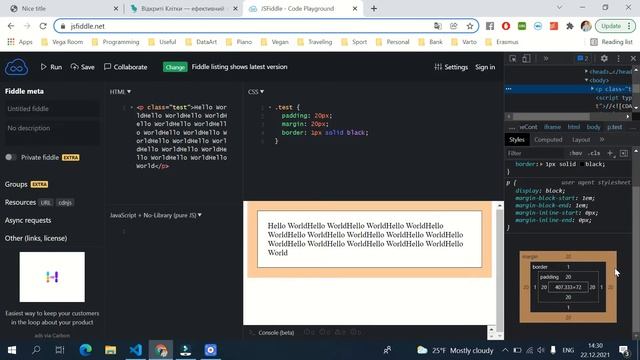Image resolution: width=640 pixels, height=360 pixels.
Task: Add a new style rule plus icon
Action: tap(610, 153)
